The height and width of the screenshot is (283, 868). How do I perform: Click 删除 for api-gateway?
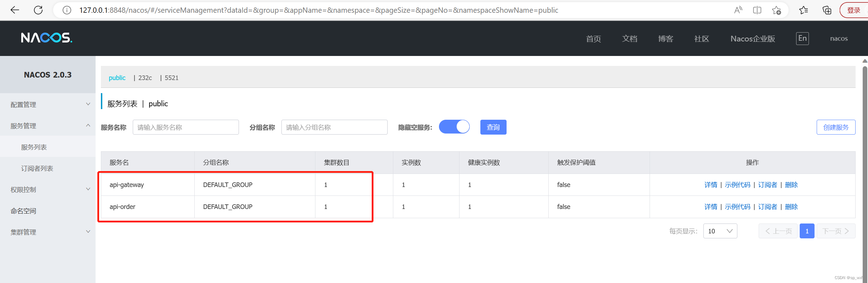791,185
